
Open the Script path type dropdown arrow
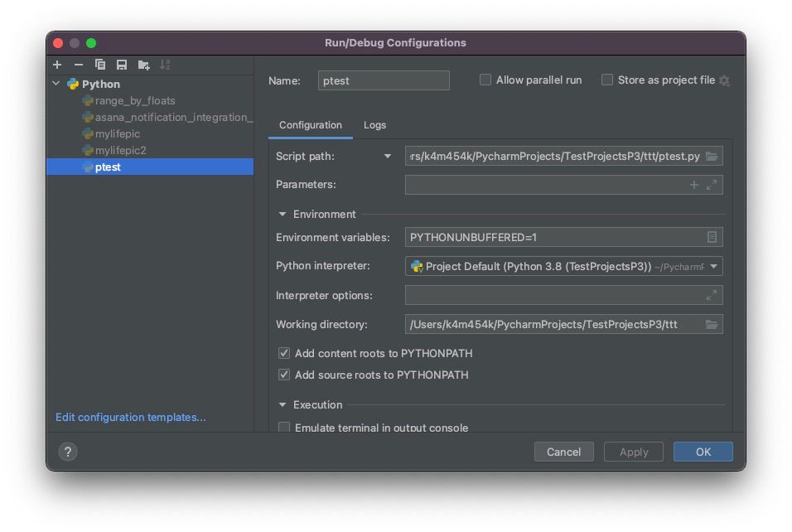[x=387, y=157]
